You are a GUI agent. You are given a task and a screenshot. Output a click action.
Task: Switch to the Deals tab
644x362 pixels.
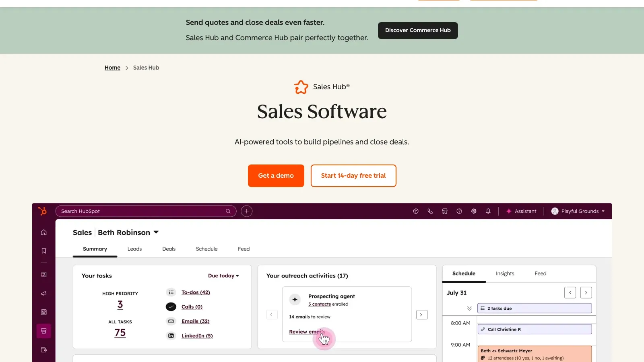coord(169,249)
